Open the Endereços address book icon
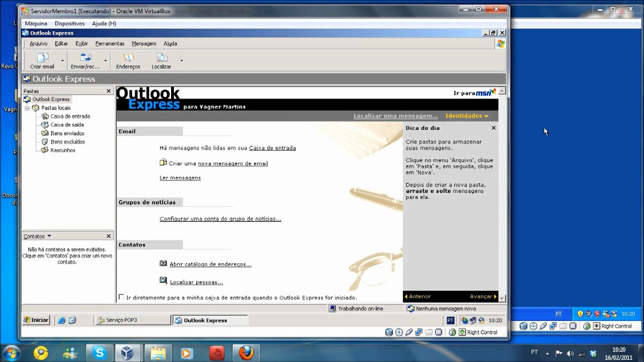 128,61
